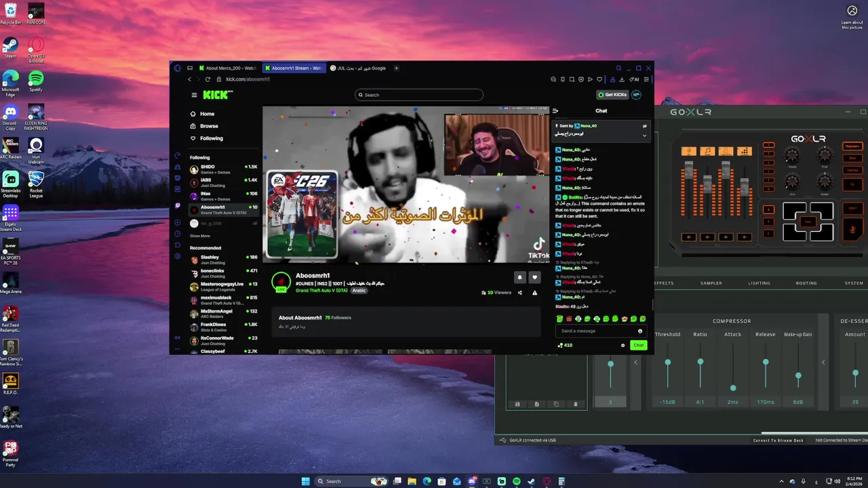
Task: Open Recycle Bin
Action: (x=10, y=14)
